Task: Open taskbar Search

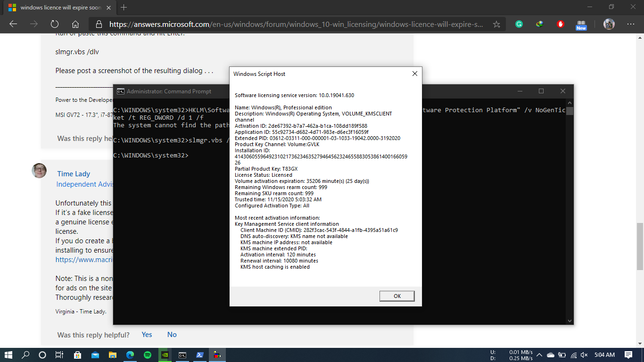Action: tap(25, 355)
